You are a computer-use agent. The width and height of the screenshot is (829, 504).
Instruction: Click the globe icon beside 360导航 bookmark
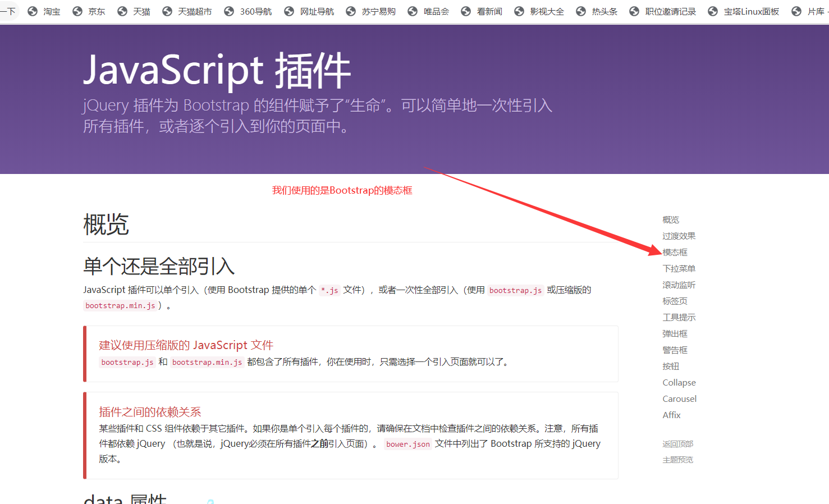tap(229, 11)
